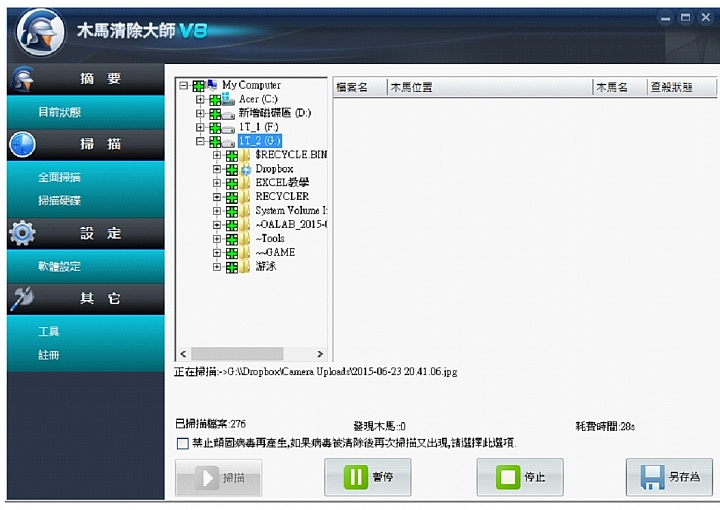This screenshot has height=510, width=720.
Task: Expand the Acer (C:) node
Action: (x=200, y=99)
